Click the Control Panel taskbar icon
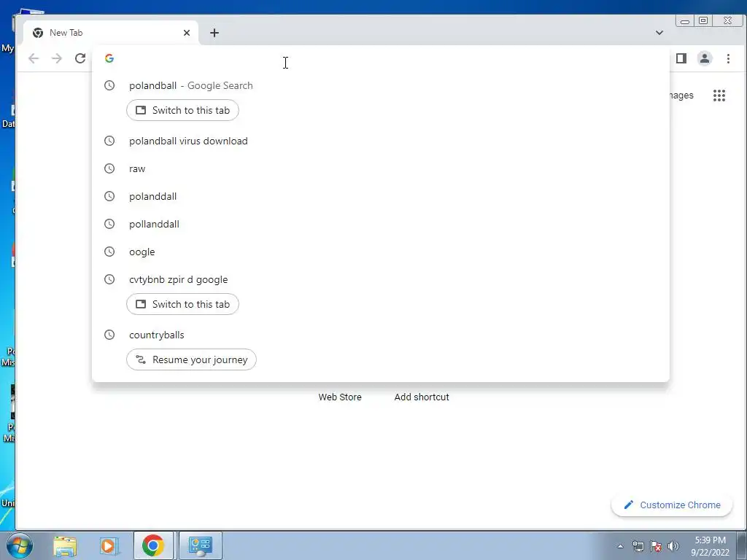The width and height of the screenshot is (747, 560). [200, 545]
